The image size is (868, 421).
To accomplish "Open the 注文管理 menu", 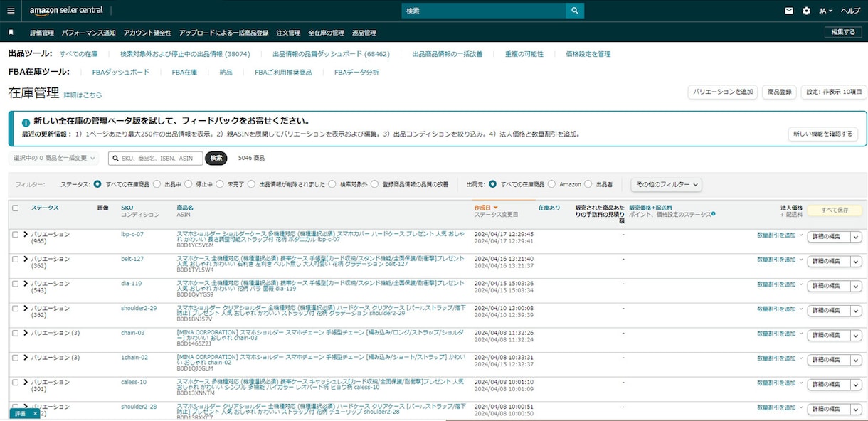I will (x=288, y=33).
